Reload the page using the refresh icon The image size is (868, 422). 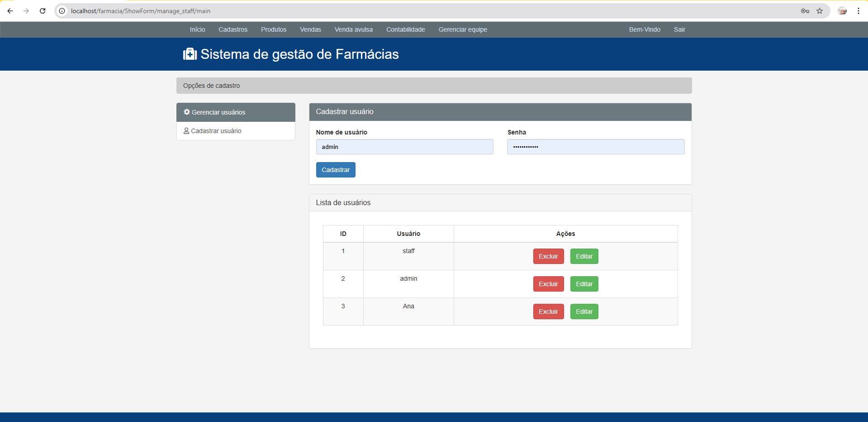click(x=43, y=11)
